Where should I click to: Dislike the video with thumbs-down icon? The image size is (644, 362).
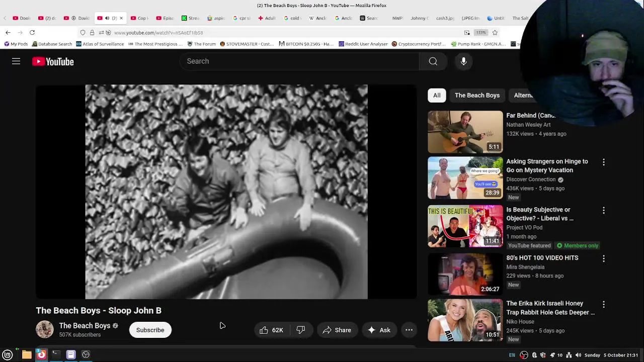[301, 330]
